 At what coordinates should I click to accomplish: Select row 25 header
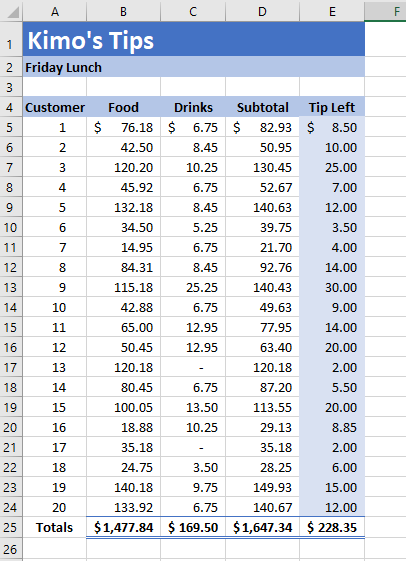11,527
